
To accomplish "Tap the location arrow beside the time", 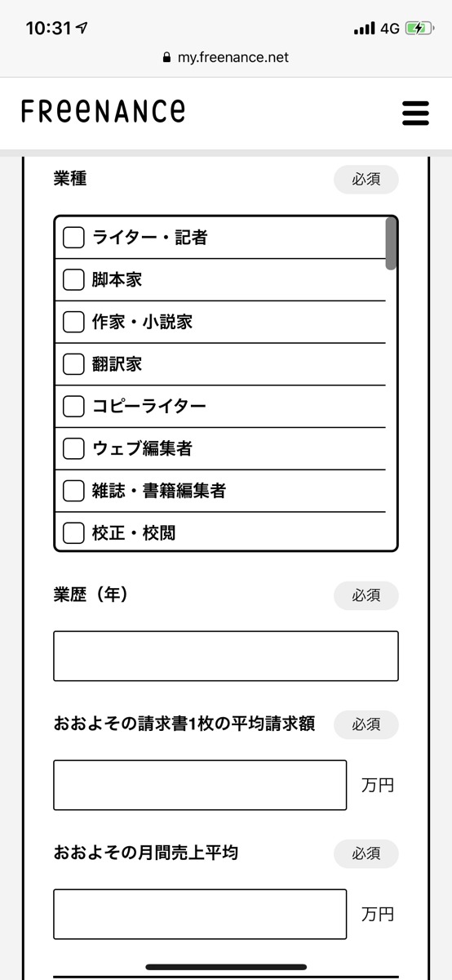I will click(82, 28).
